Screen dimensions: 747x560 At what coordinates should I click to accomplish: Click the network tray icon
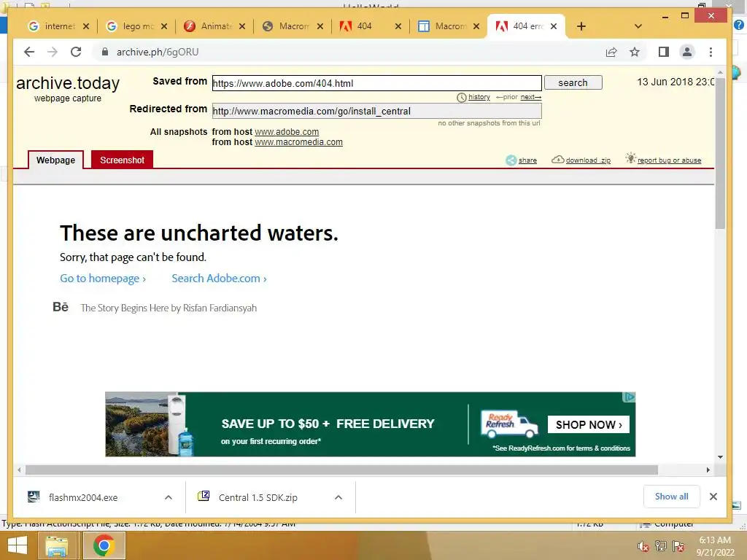(661, 546)
